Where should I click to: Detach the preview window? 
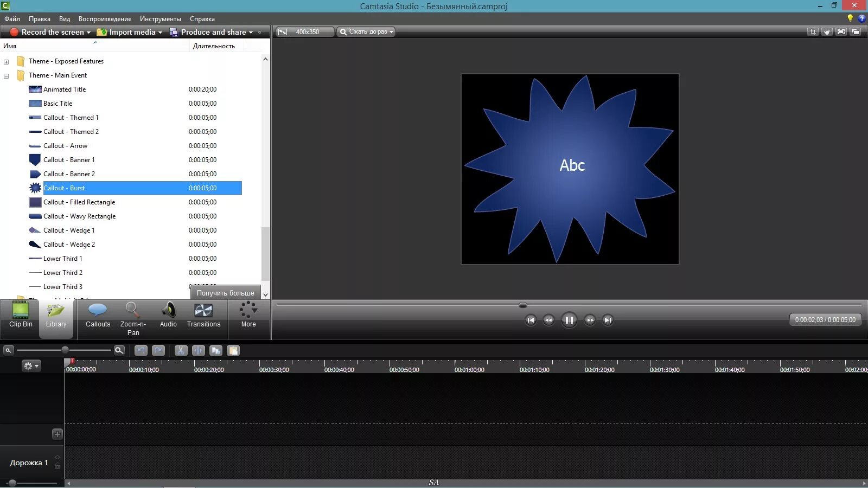click(855, 32)
